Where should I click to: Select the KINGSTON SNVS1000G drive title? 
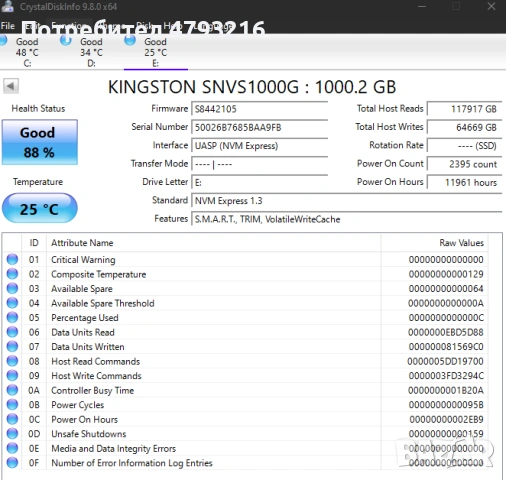252,87
